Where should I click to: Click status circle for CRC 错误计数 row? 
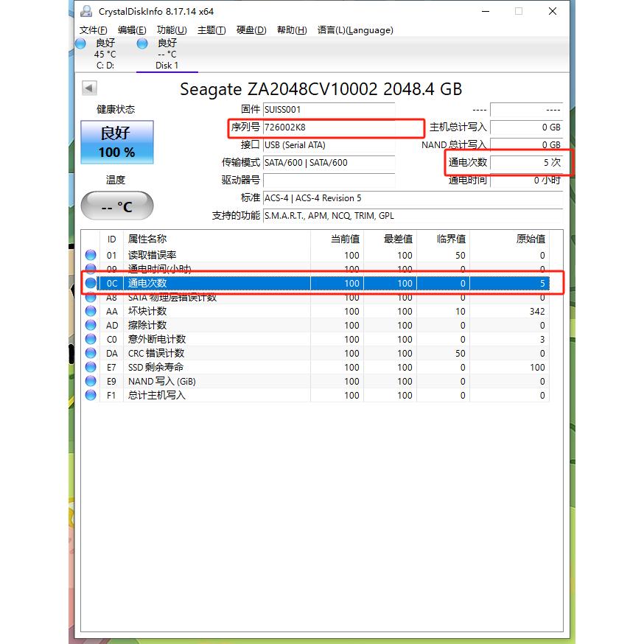click(91, 353)
